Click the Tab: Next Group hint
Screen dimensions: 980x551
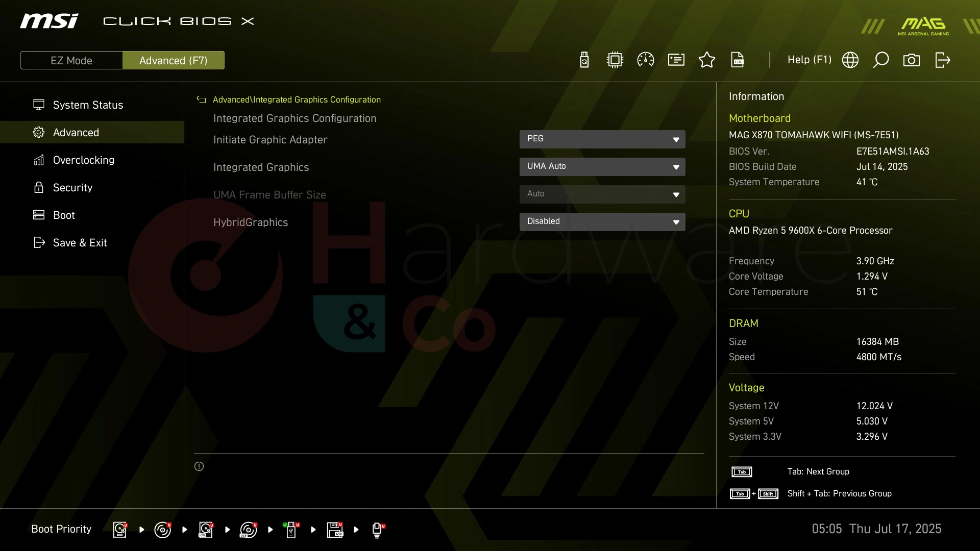(x=818, y=472)
